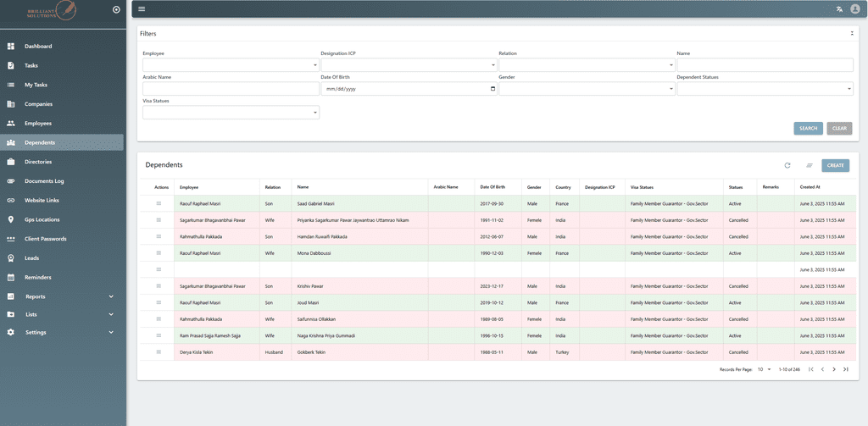Click the Documents Log link icon
Viewport: 868px width, 426px height.
(x=10, y=181)
